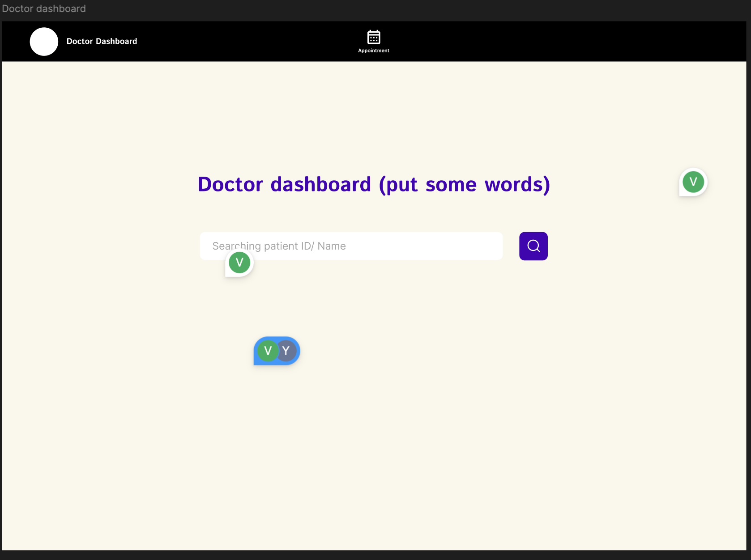Click the purple magnifying glass search button
Image resolution: width=751 pixels, height=560 pixels.
point(533,246)
